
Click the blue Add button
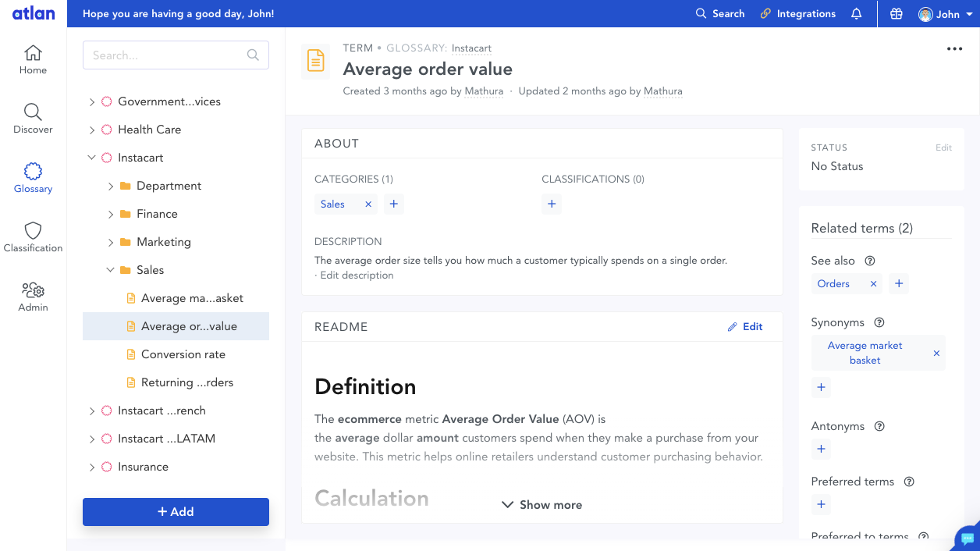pyautogui.click(x=176, y=512)
